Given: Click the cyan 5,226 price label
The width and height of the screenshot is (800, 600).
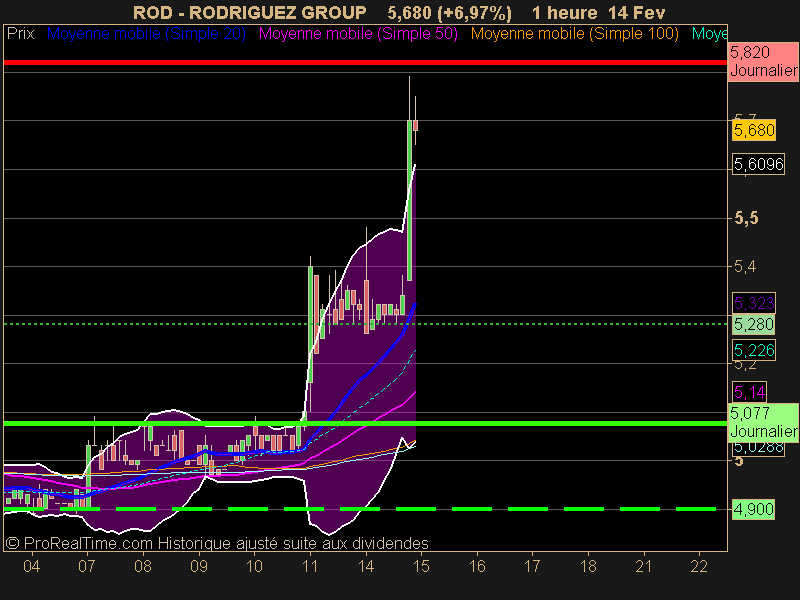Looking at the screenshot, I should pyautogui.click(x=754, y=351).
